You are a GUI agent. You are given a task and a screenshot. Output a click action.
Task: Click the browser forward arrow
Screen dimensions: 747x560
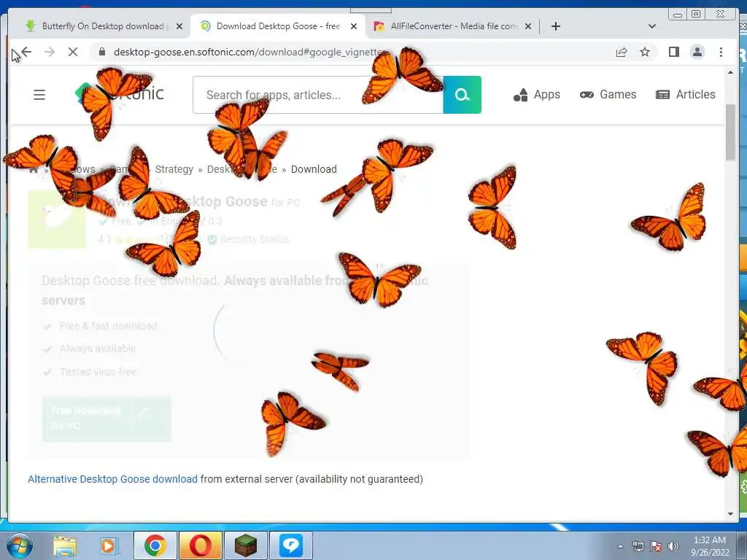50,52
